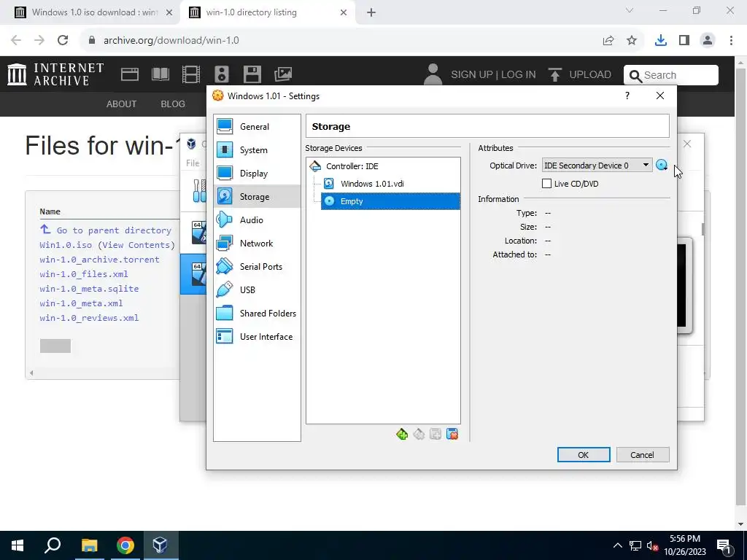Screen dimensions: 747x560
Task: Open Shared Folders settings category
Action: tap(257, 314)
